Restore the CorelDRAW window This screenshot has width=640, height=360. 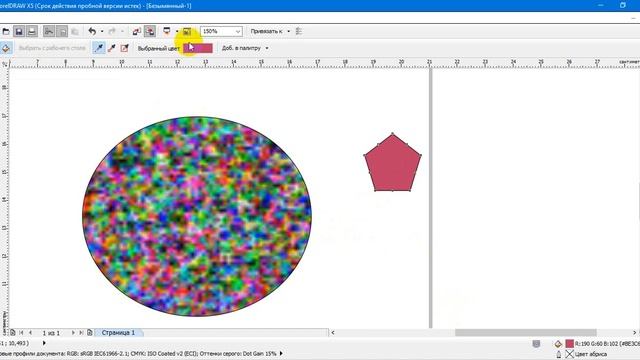(623, 5)
